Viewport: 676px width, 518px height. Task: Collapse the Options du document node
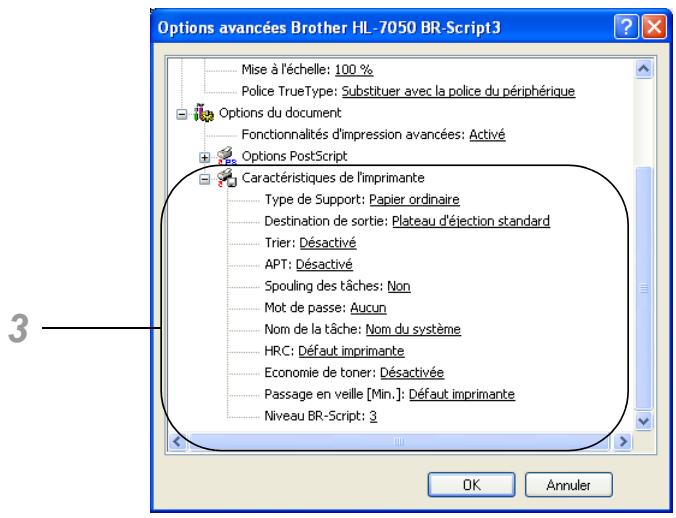tap(182, 114)
